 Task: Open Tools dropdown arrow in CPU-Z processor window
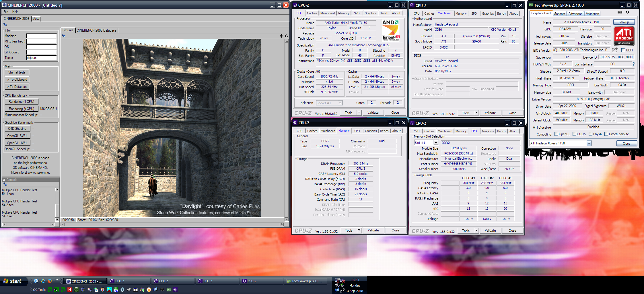point(359,113)
